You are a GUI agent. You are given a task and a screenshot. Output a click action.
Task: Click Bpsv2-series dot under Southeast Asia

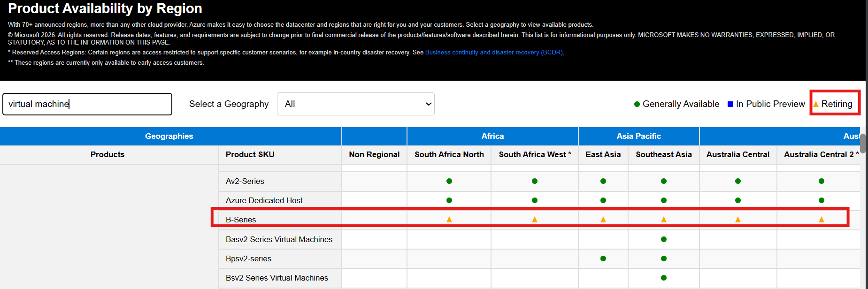(x=664, y=259)
